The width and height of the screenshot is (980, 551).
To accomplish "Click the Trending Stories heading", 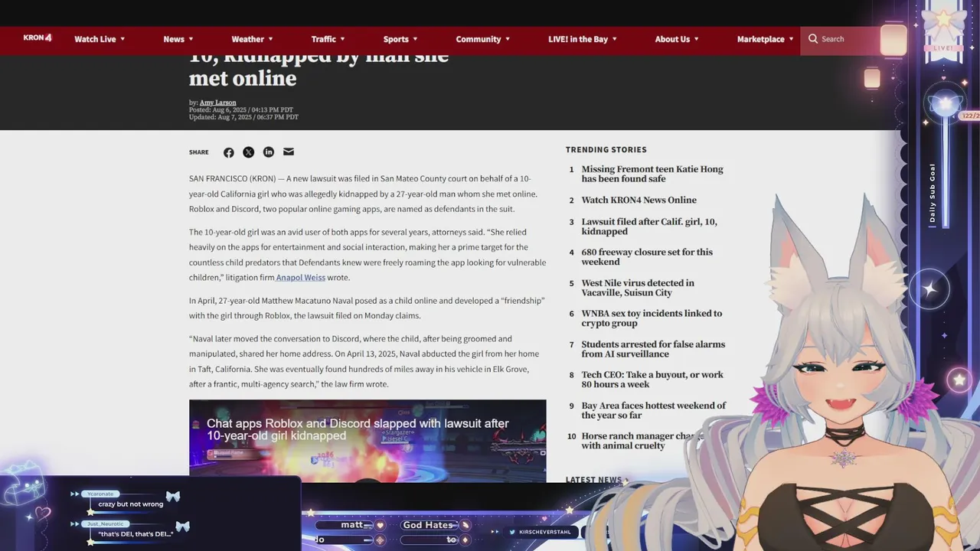I will pos(606,150).
